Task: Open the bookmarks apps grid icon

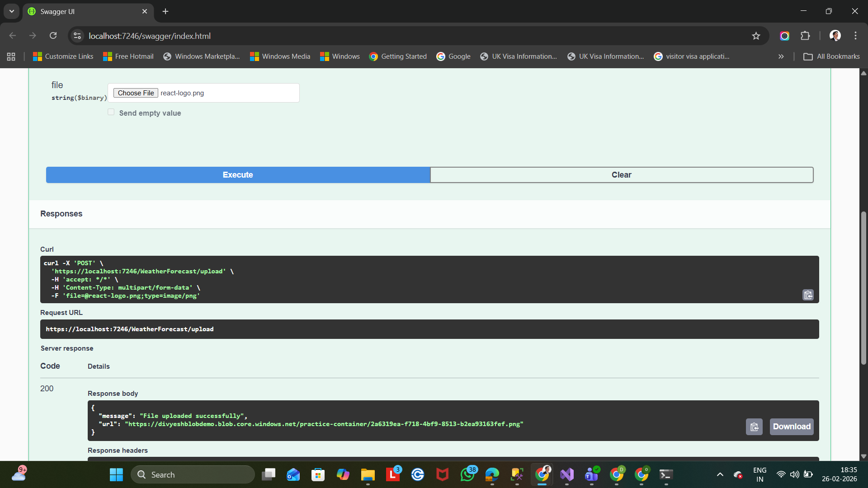Action: point(11,56)
